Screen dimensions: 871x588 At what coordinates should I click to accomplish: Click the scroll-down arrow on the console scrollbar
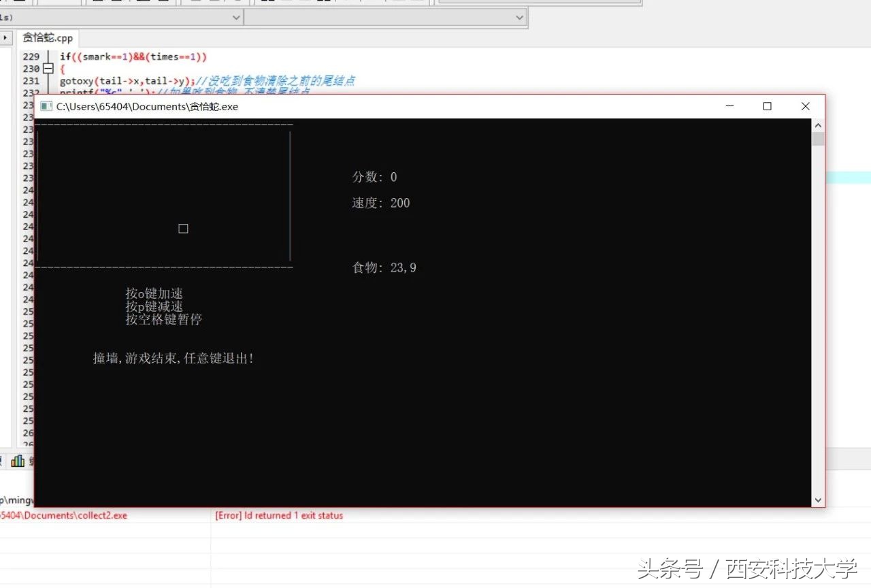pos(818,500)
